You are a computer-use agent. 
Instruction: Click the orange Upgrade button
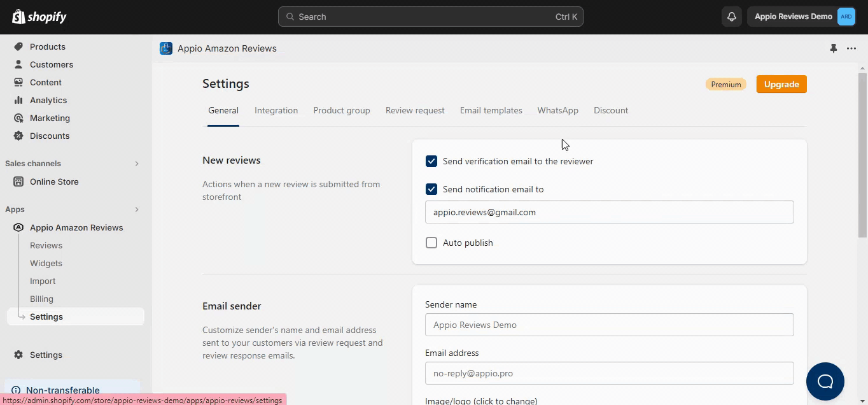[781, 84]
